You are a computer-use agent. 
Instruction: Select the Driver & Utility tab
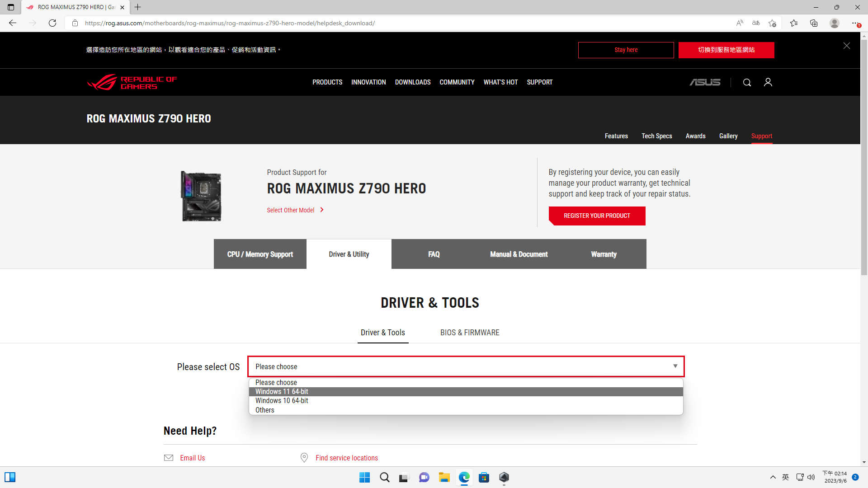tap(349, 254)
